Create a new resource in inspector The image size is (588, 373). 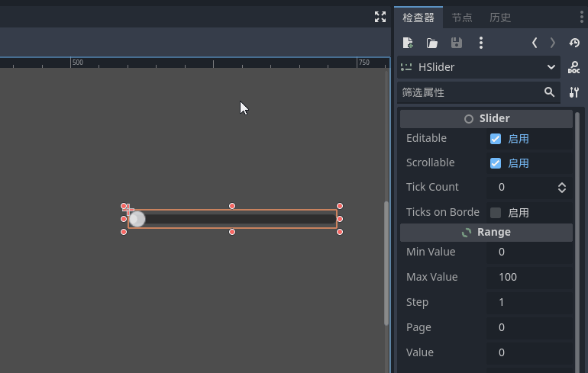tap(408, 43)
